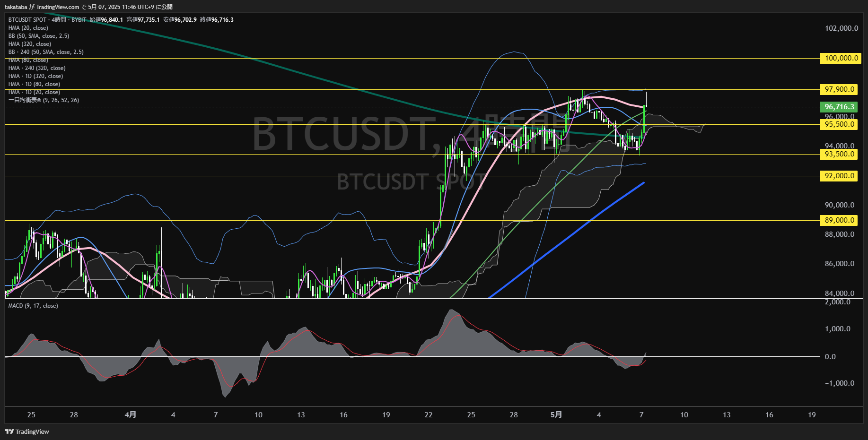The image size is (868, 440).
Task: Select the BB · 240 (50, SMA, close, 2.5) legend
Action: pyautogui.click(x=46, y=52)
